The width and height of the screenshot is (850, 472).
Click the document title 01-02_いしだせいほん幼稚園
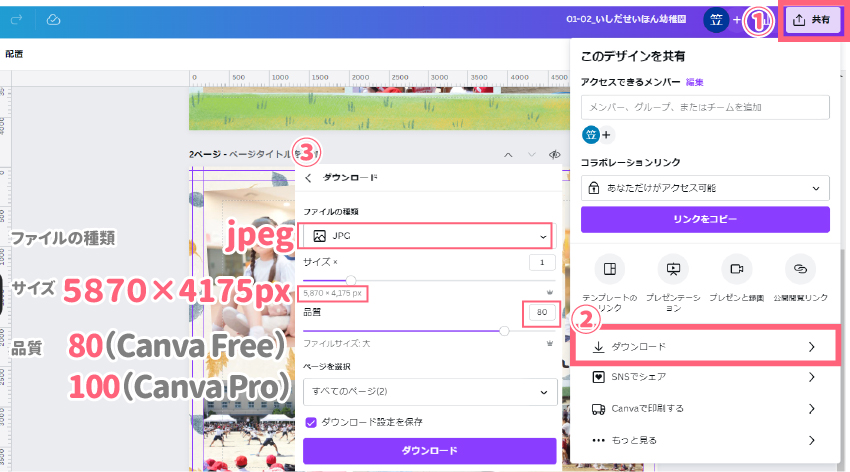tap(626, 20)
